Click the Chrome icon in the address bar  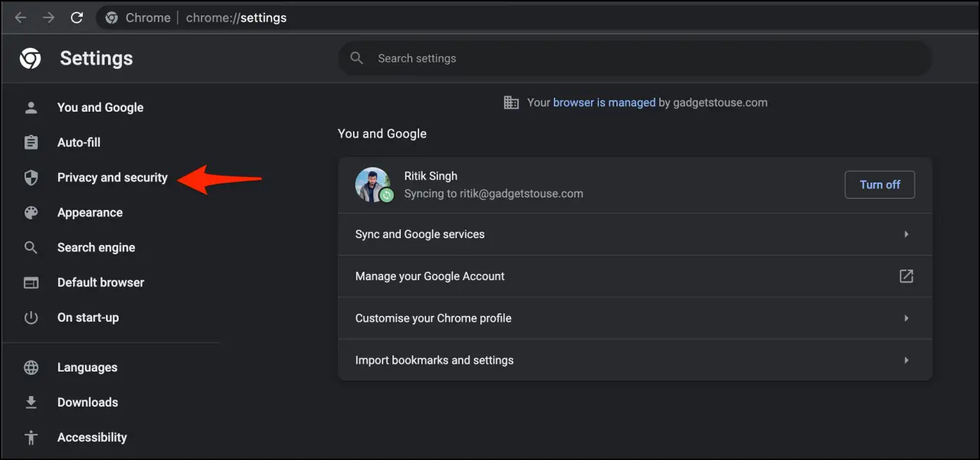[x=112, y=18]
